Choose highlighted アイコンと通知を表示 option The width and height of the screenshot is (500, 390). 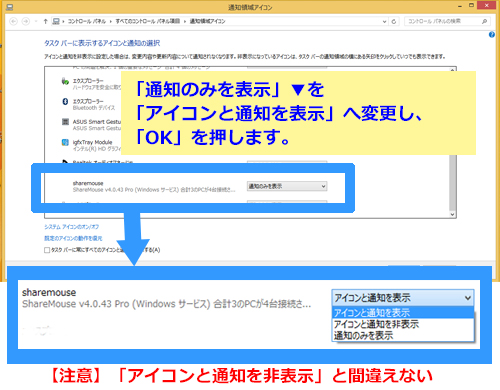pyautogui.click(x=403, y=313)
